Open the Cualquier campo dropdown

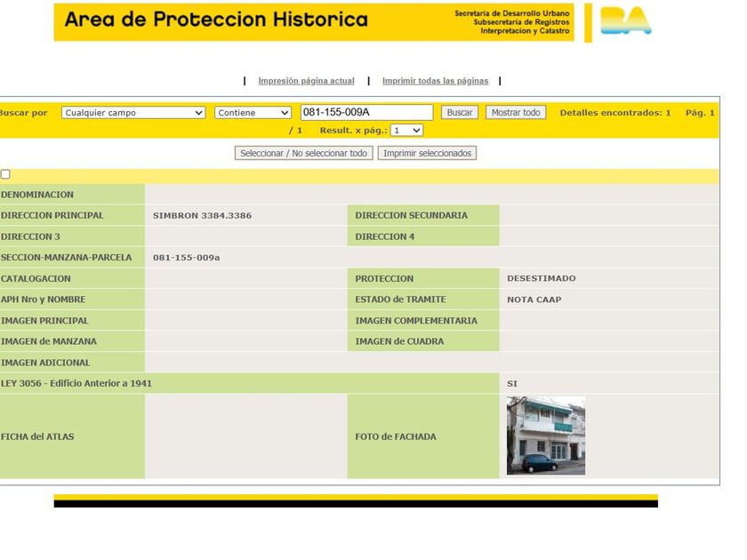pyautogui.click(x=133, y=113)
